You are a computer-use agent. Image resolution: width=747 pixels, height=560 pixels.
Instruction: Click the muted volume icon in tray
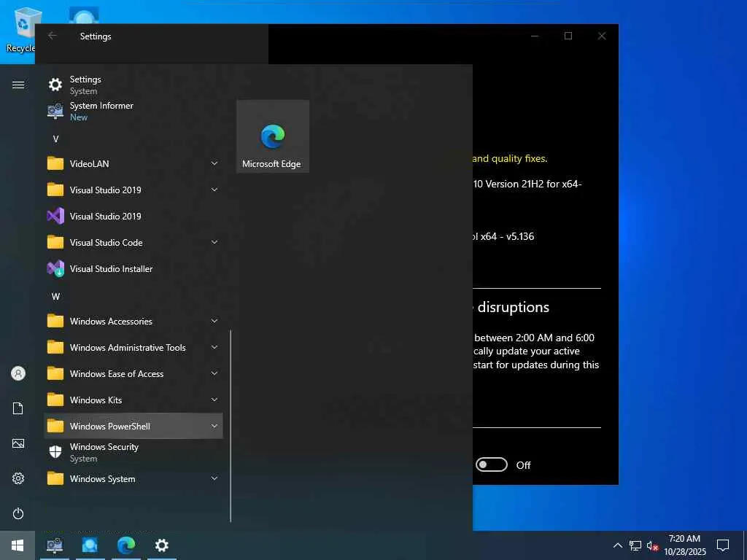point(652,545)
